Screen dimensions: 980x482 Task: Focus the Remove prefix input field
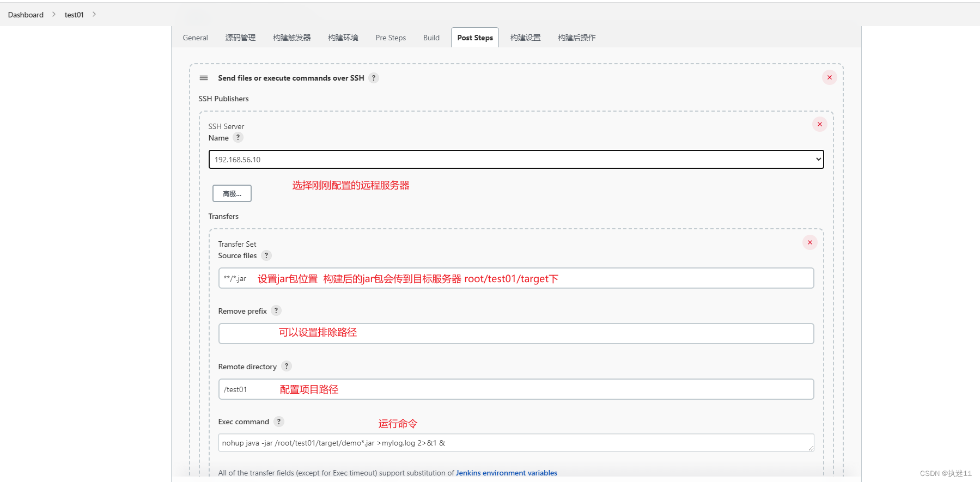click(x=516, y=333)
